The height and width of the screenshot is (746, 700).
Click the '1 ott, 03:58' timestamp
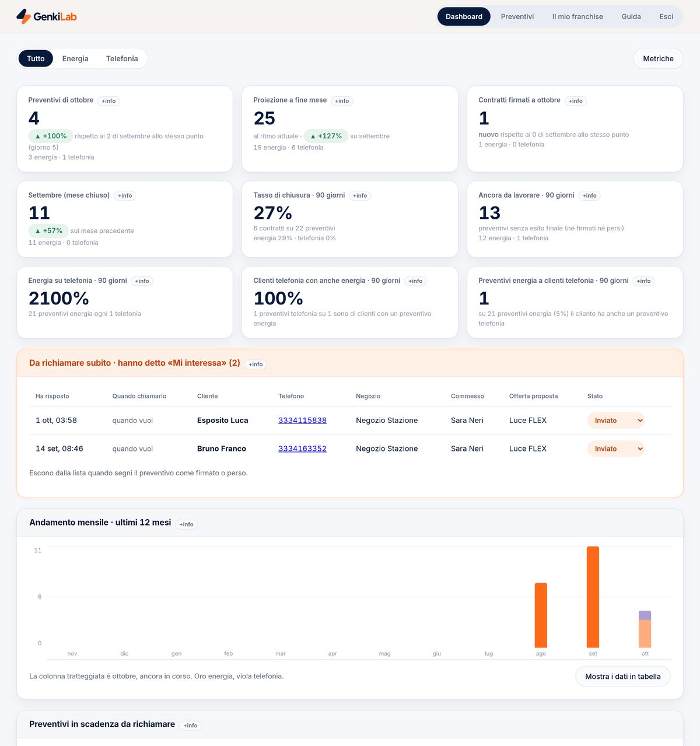(56, 421)
